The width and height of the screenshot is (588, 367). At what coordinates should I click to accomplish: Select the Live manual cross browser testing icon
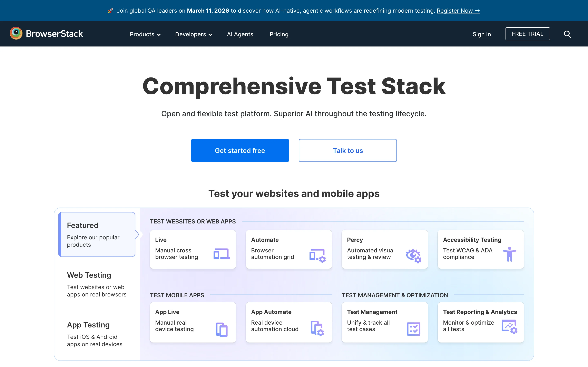click(x=221, y=254)
